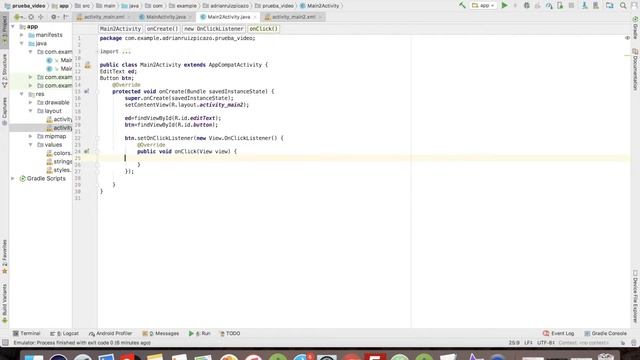Collapse the values folder

(x=31, y=144)
